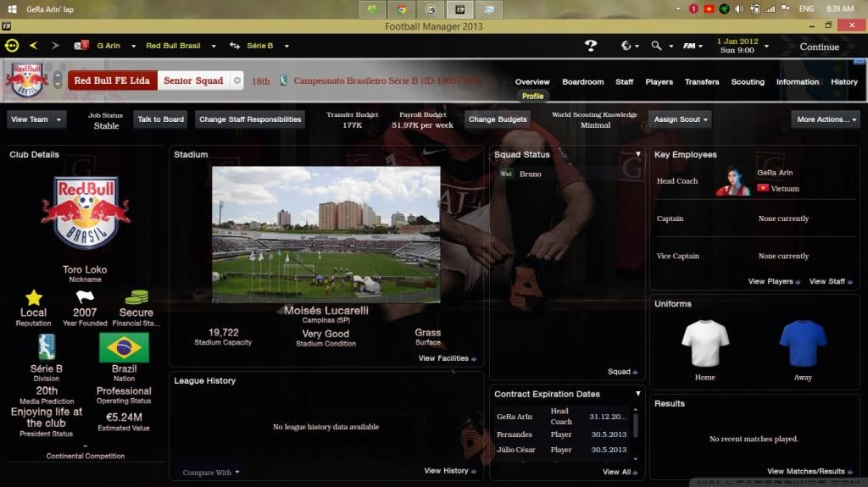This screenshot has height=487, width=868.
Task: Click the competition icon next to 18th
Action: (283, 80)
